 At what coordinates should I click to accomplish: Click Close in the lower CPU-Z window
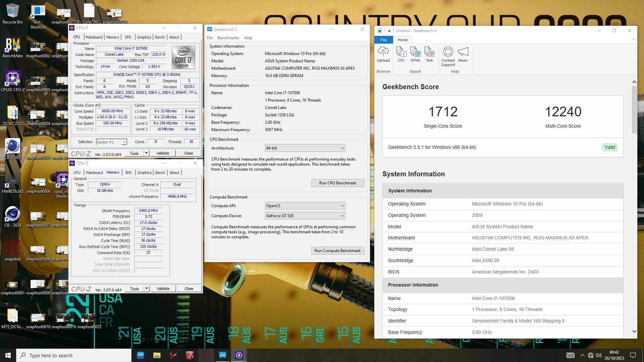[x=189, y=289]
